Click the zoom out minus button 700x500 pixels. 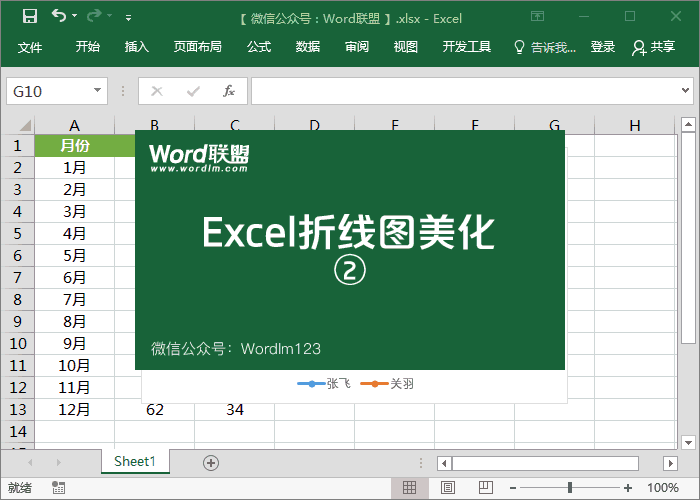point(513,488)
